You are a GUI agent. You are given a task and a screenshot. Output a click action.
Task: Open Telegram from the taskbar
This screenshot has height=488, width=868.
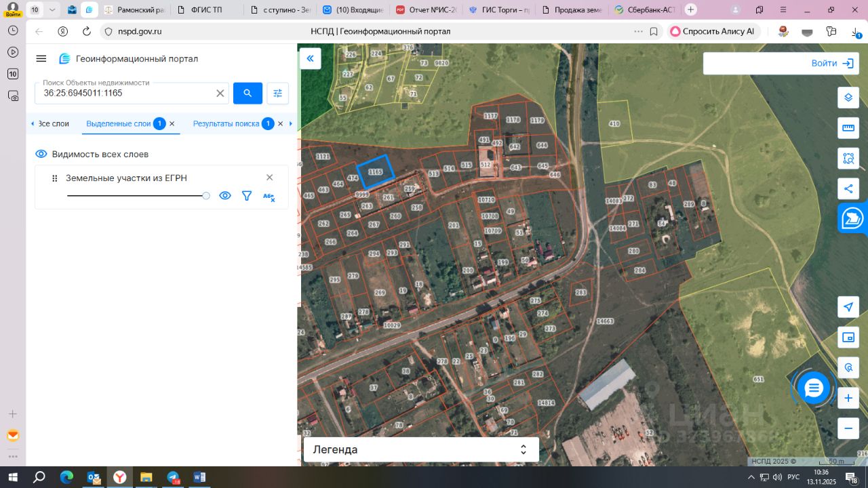(x=173, y=477)
